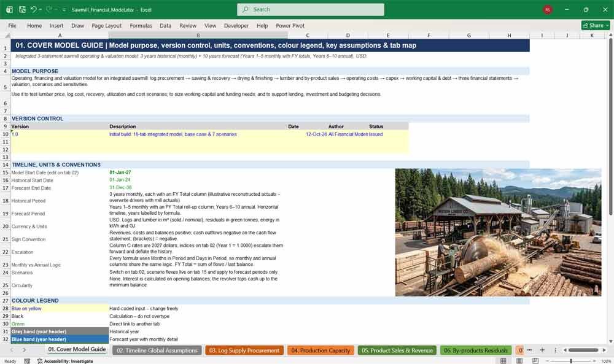614x364 pixels.
Task: Open the Undo history dropdown arrow
Action: pyautogui.click(x=41, y=9)
